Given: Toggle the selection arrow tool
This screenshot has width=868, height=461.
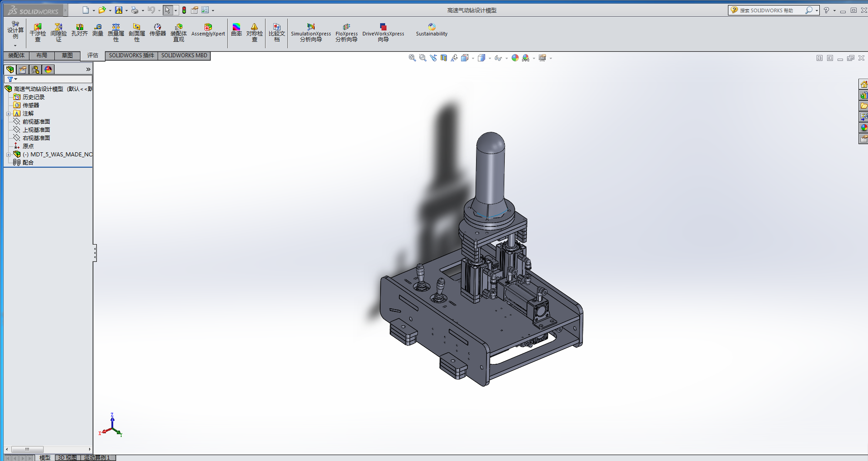Looking at the screenshot, I should pyautogui.click(x=167, y=10).
